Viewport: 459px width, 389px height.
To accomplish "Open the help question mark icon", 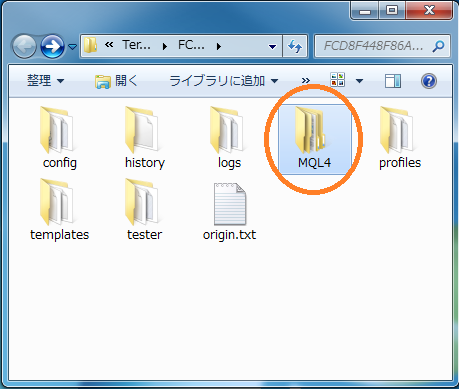I will point(429,81).
